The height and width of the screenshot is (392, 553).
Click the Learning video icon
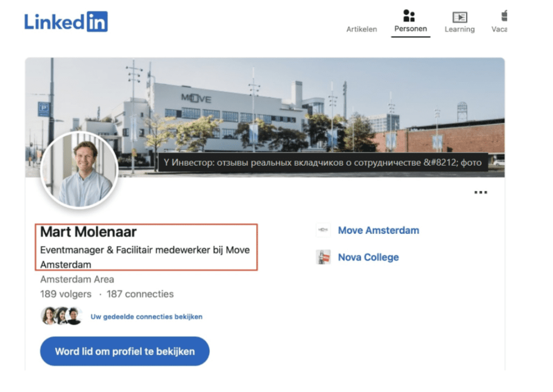460,17
